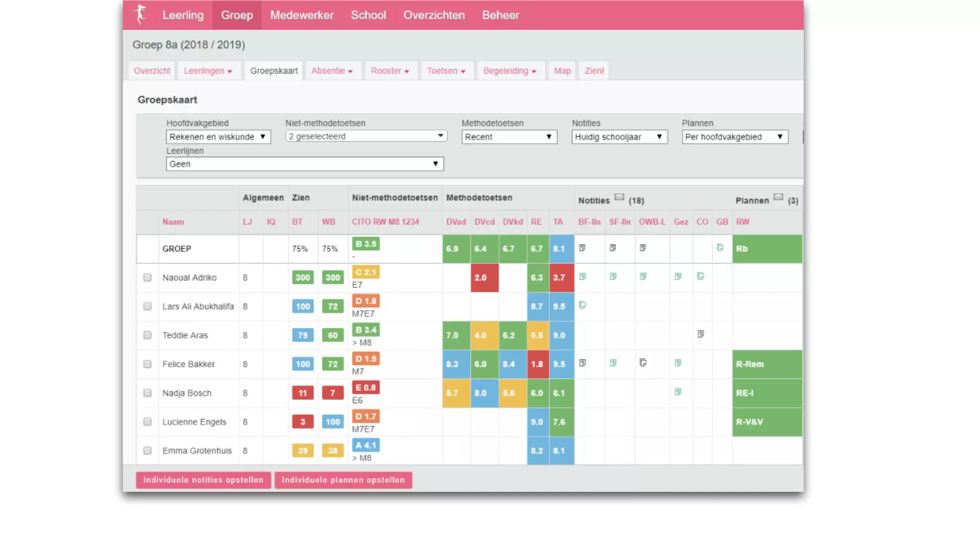
Task: Open the Overzichten menu
Action: (434, 15)
